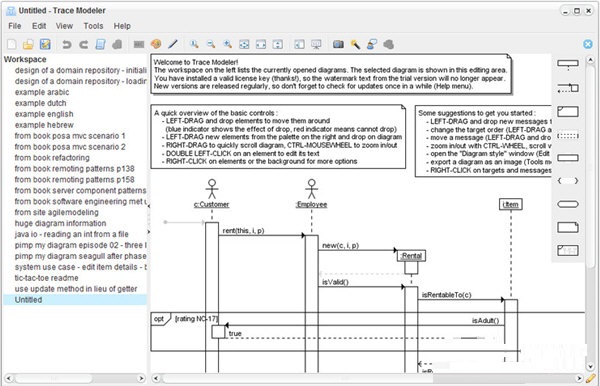Click the gray cloud icon beside the scroll icon
The image size is (600, 386).
coord(117,44)
